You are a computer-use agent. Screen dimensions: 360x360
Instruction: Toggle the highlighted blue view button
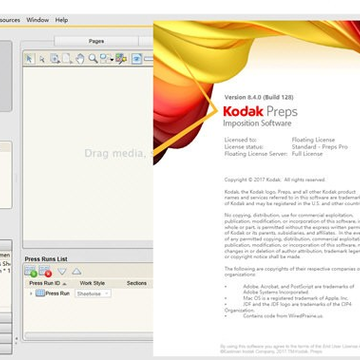click(136, 59)
